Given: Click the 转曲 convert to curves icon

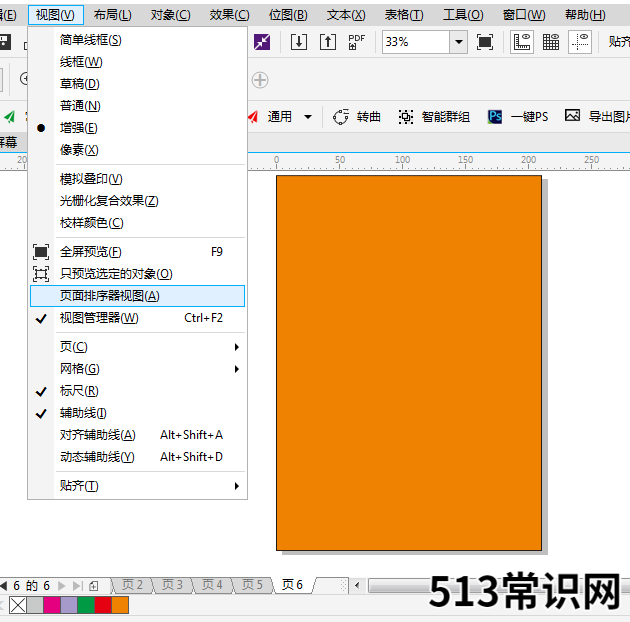Looking at the screenshot, I should tap(341, 117).
